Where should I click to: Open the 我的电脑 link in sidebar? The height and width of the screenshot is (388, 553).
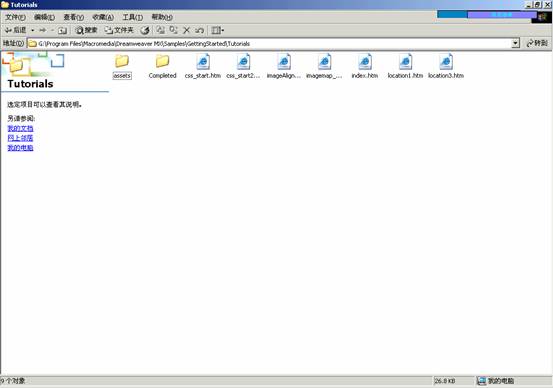[x=20, y=147]
